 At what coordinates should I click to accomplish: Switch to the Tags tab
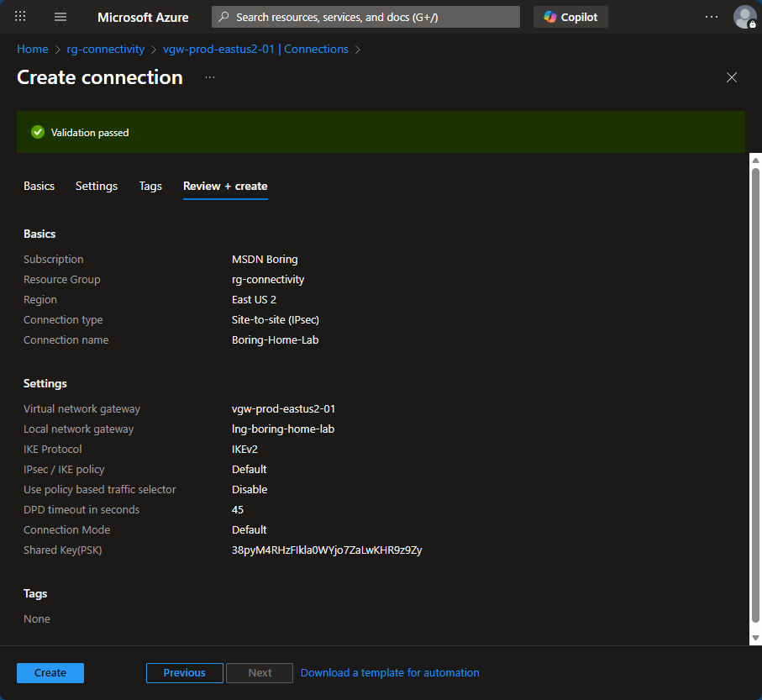tap(150, 187)
